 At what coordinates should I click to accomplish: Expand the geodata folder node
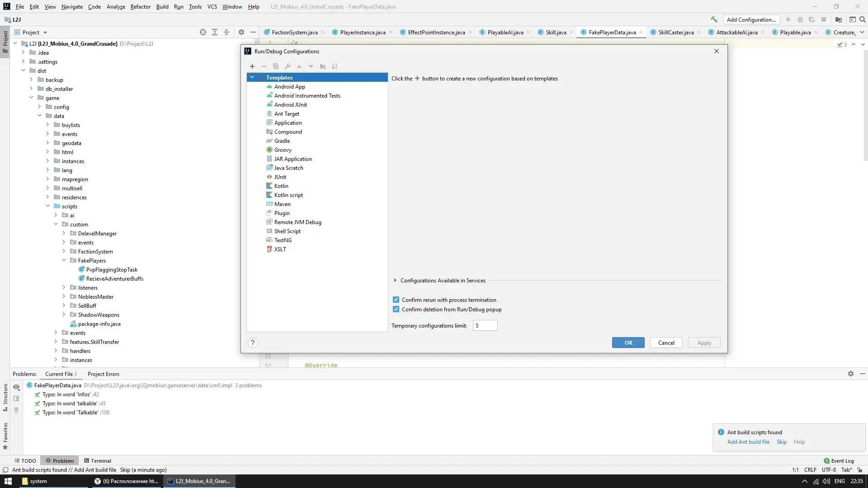click(47, 143)
